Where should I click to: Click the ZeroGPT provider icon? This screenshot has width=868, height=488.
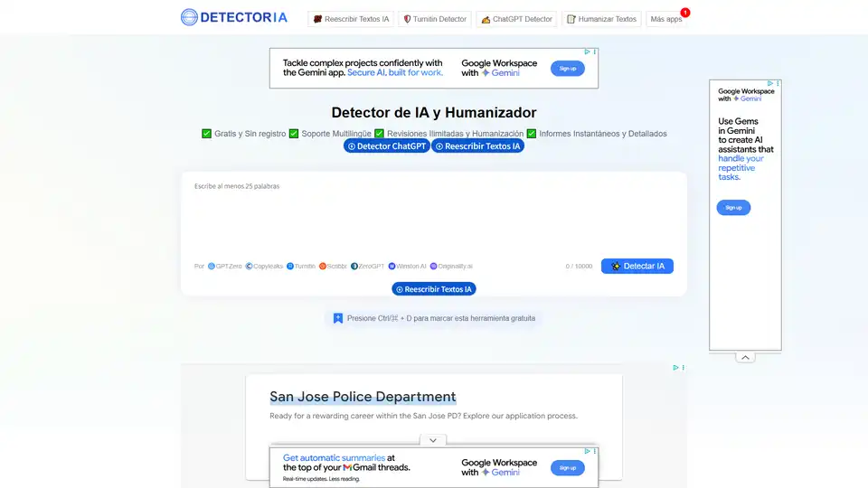354,266
